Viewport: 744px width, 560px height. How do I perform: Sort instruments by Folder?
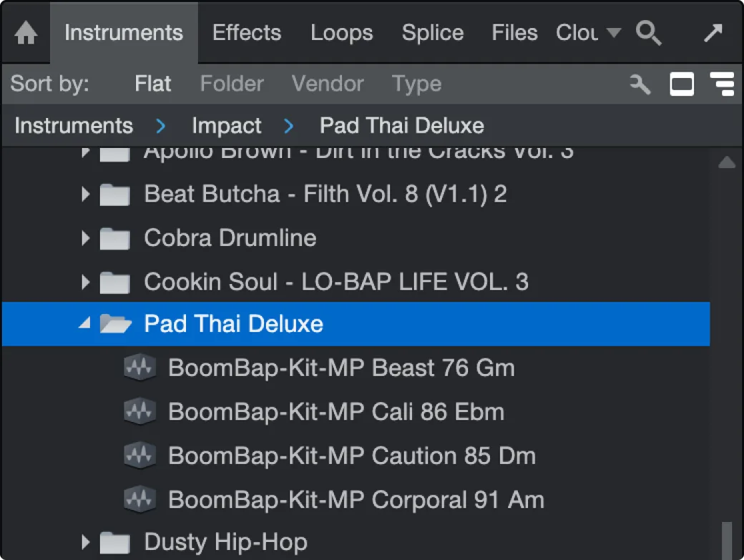pyautogui.click(x=232, y=84)
